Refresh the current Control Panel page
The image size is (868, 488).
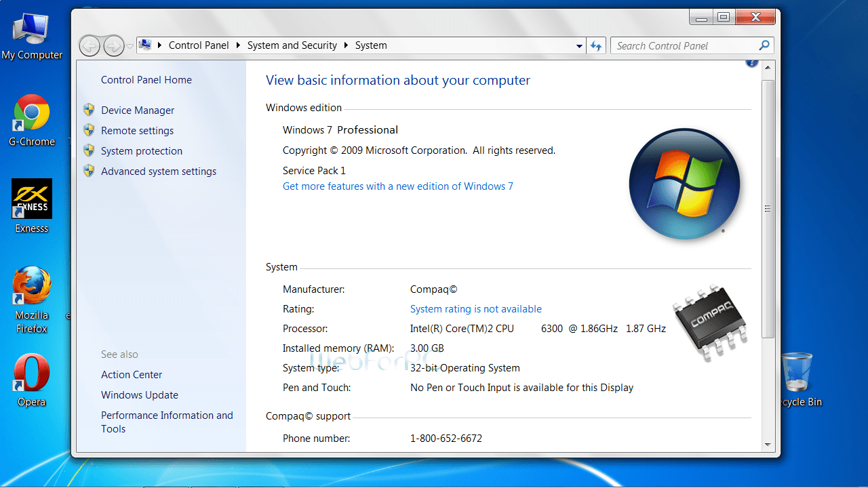pyautogui.click(x=595, y=45)
